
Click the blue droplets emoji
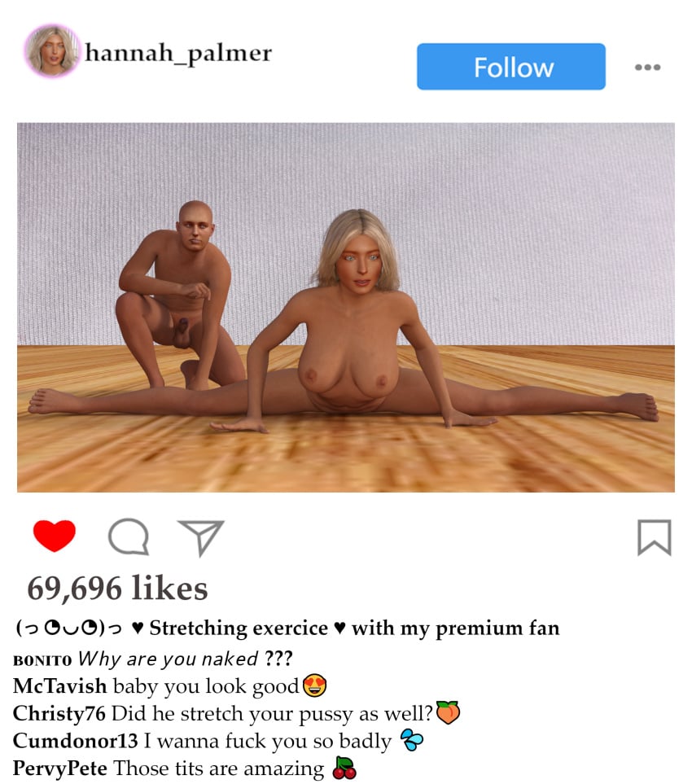point(412,740)
